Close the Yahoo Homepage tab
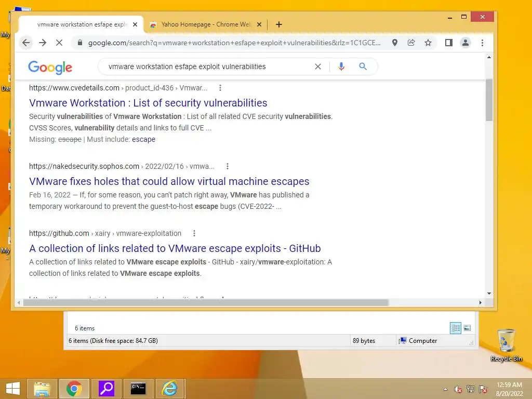Viewport: 532px width, 399px height. pos(259,24)
